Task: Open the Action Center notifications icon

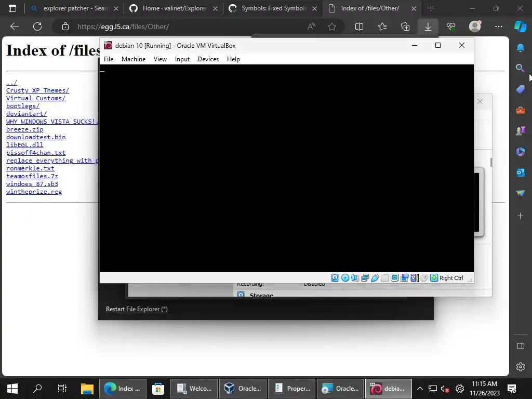Action: (x=512, y=389)
